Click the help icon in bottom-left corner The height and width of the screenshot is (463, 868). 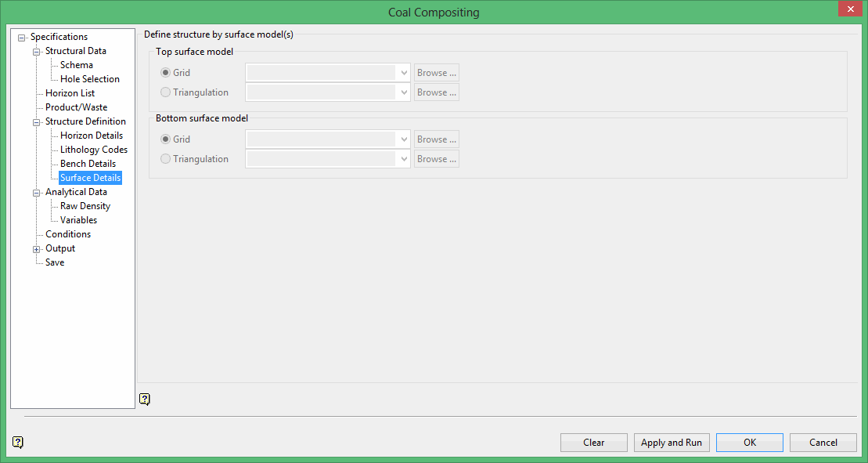click(18, 442)
